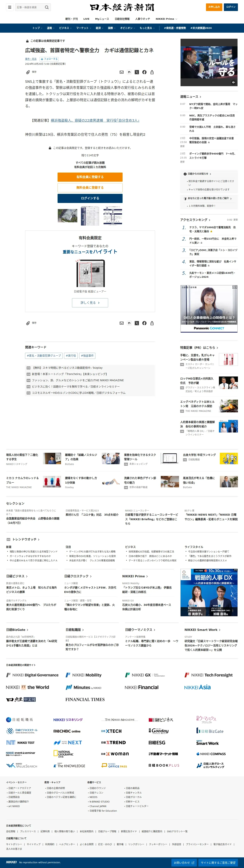Click サイトに関するご意見ご要望 footer button
The image size is (244, 868).
218,863
